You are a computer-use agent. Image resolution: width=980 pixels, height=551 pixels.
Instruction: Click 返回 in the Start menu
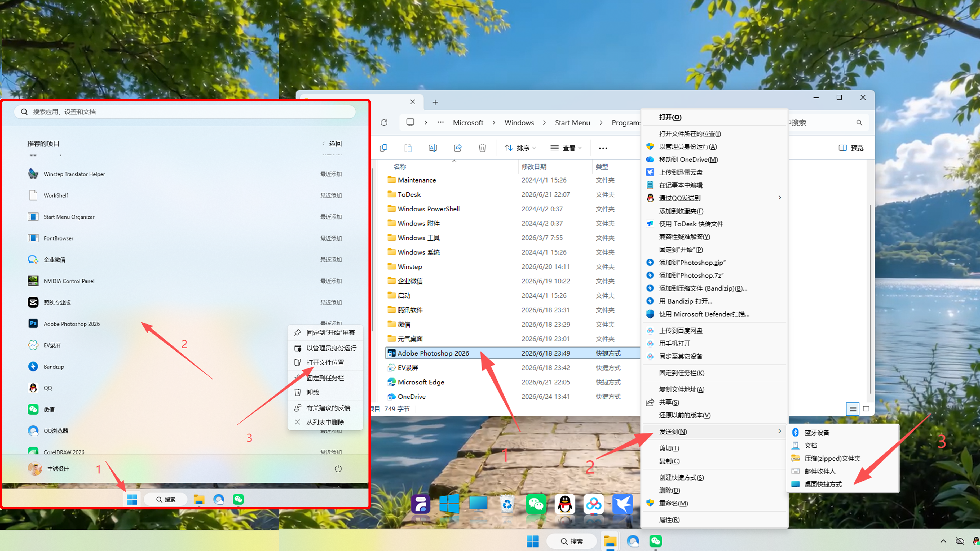tap(332, 143)
